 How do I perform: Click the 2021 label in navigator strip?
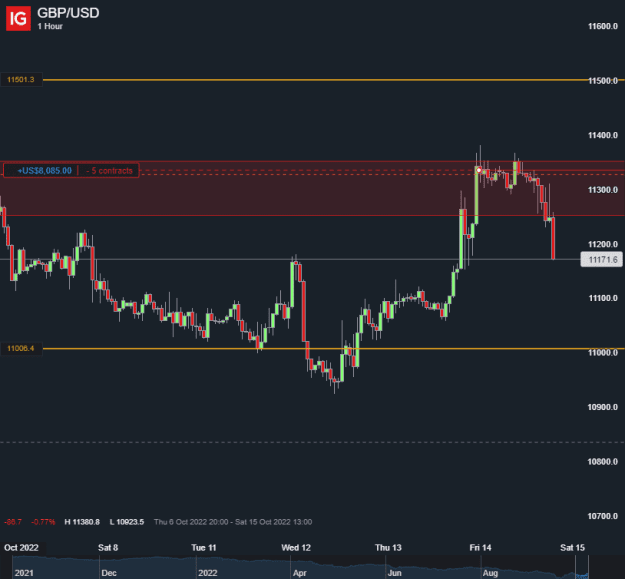24,573
